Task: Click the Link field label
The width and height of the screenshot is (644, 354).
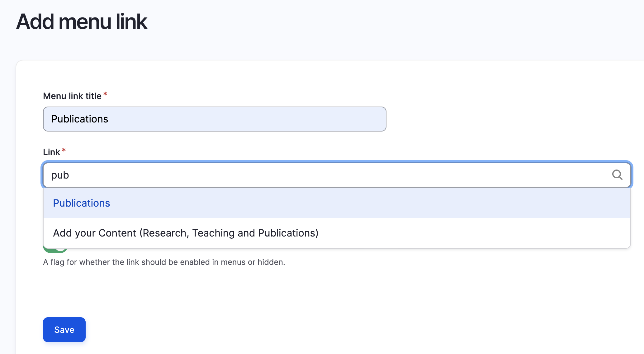Action: [x=51, y=152]
